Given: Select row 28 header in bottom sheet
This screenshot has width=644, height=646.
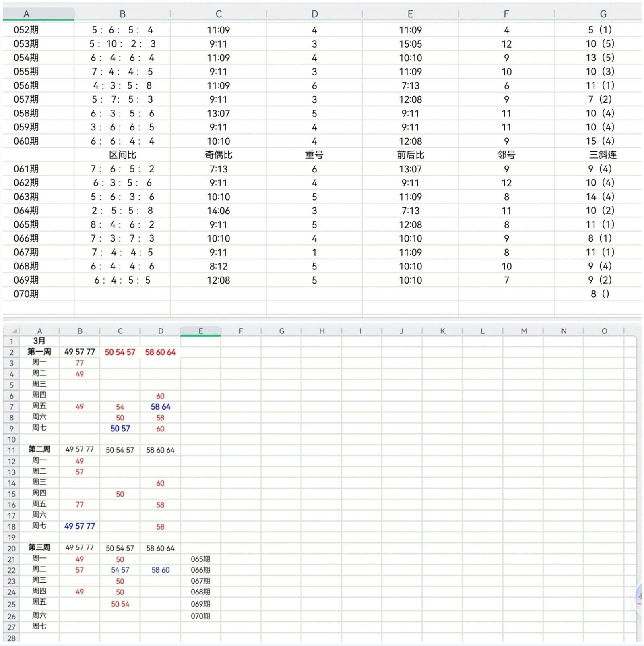Looking at the screenshot, I should click(11, 638).
